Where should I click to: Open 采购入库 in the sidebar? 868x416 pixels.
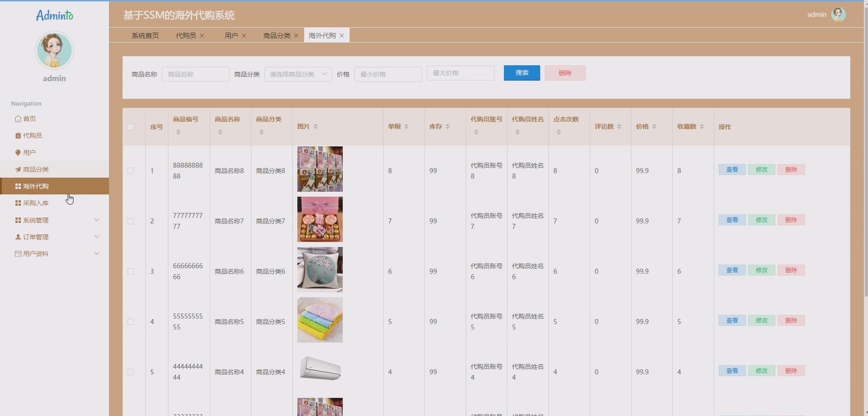54,203
